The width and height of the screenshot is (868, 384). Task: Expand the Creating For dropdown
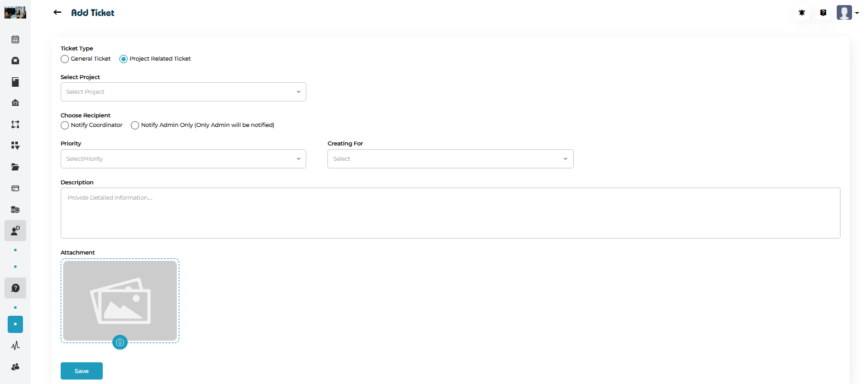pos(450,159)
